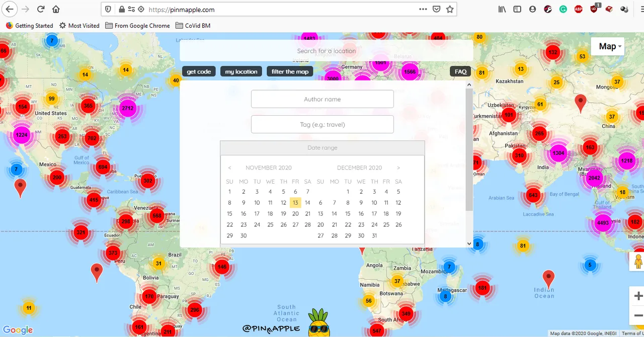Zoom in on the map
This screenshot has width=644, height=337.
click(x=638, y=296)
